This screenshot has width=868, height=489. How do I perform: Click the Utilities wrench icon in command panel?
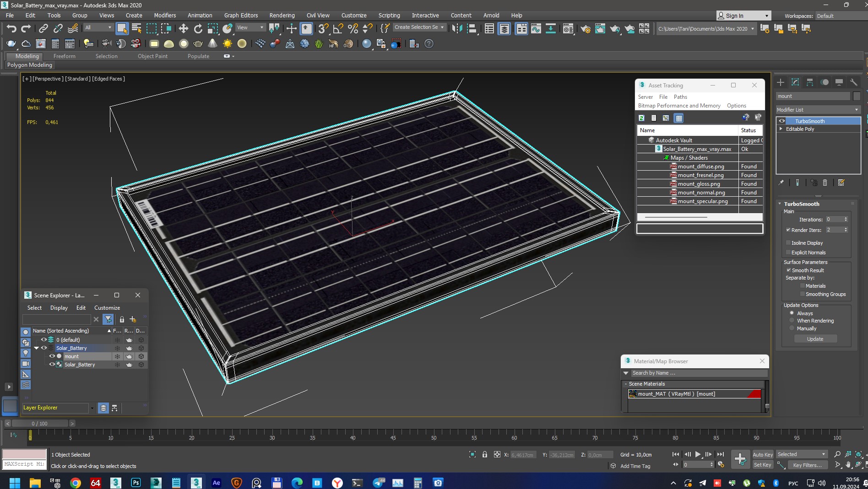853,82
